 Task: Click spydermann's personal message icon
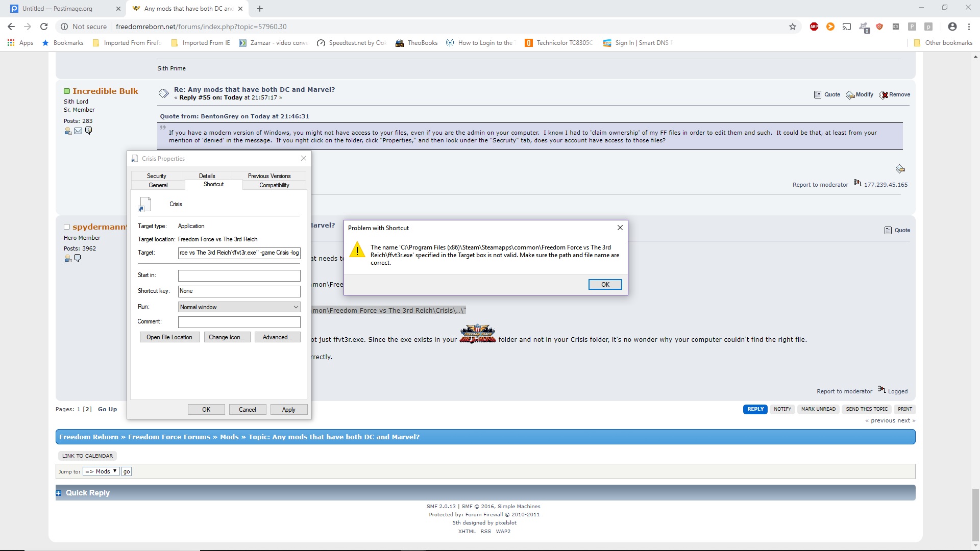coord(78,259)
